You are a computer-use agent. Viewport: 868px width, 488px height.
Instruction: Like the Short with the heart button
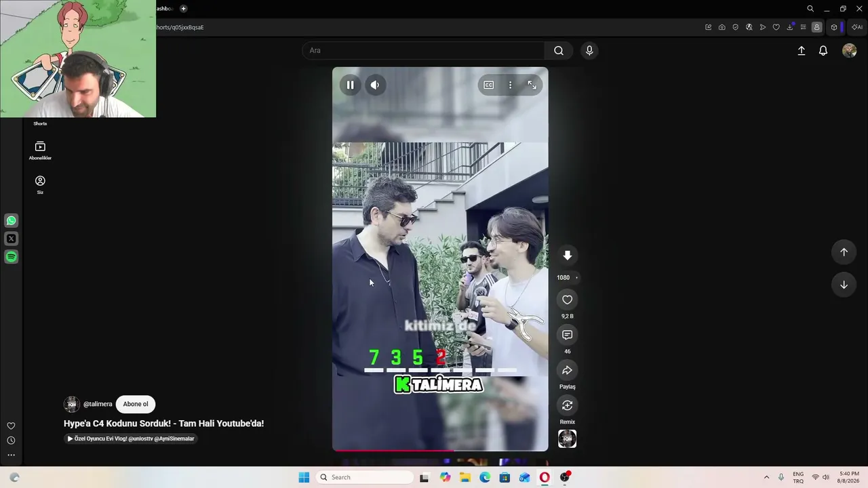[x=567, y=300]
